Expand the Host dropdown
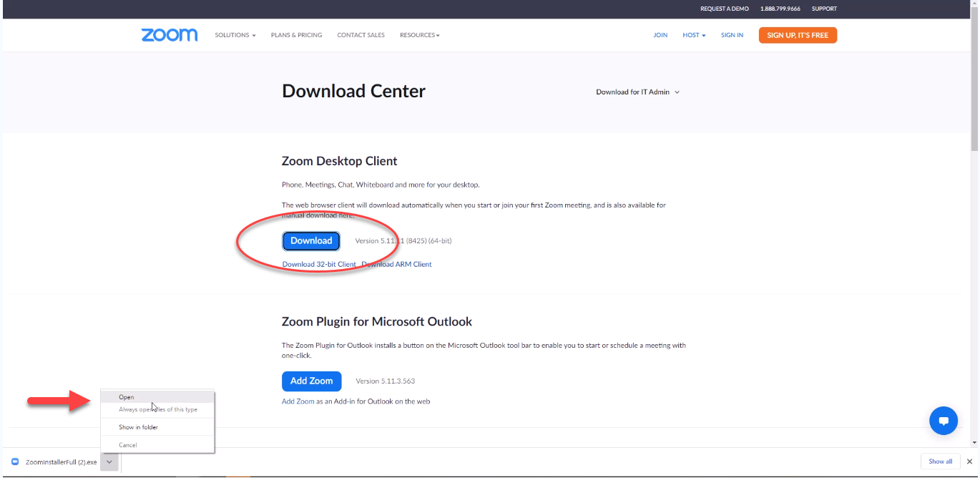Image resolution: width=980 pixels, height=478 pixels. pos(694,35)
